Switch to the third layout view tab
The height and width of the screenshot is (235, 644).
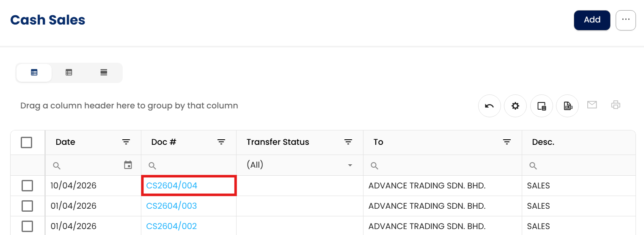(x=104, y=72)
